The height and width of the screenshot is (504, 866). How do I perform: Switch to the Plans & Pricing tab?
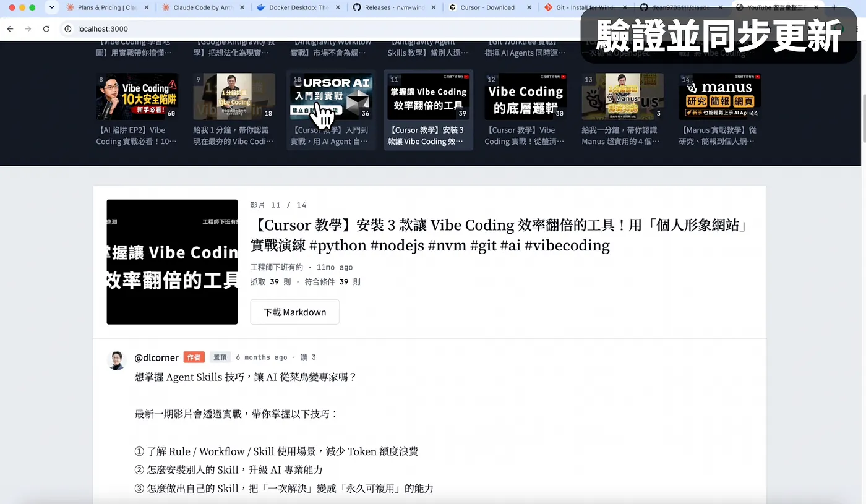tap(107, 7)
